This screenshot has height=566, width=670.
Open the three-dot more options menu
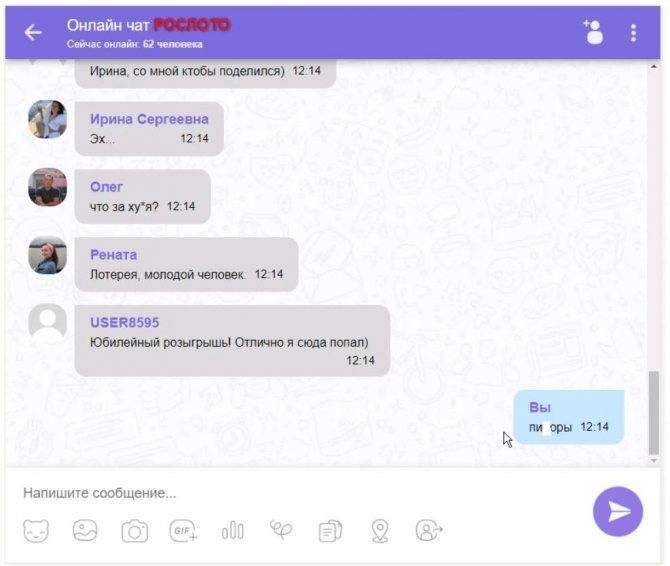pyautogui.click(x=633, y=33)
